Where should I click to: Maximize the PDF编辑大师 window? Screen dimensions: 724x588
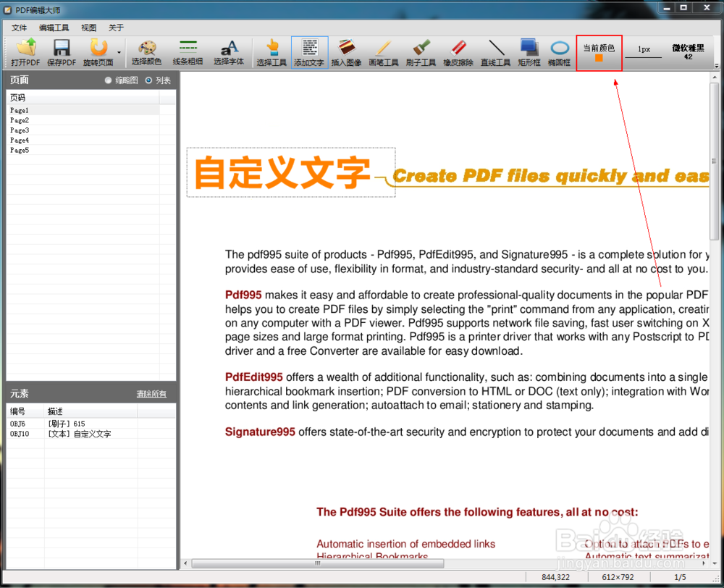pos(684,8)
